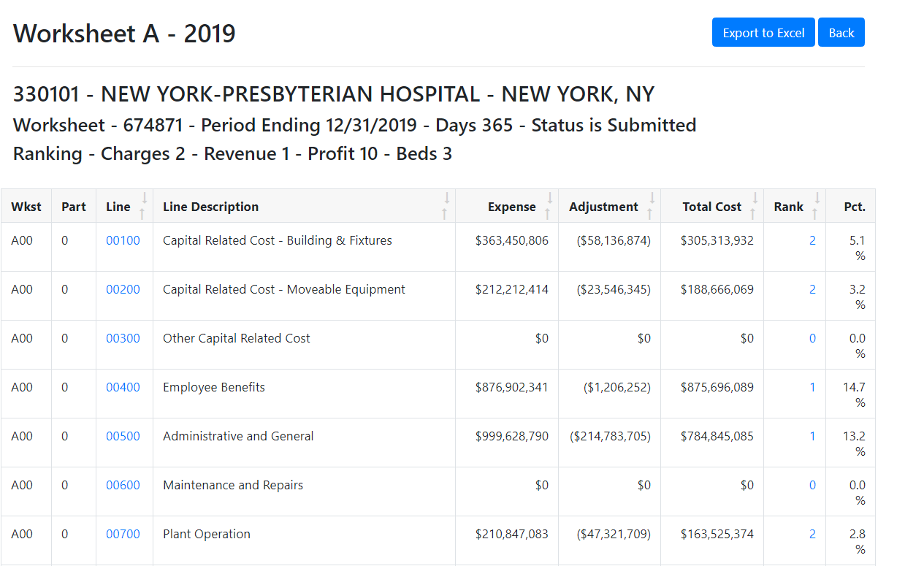Image resolution: width=924 pixels, height=566 pixels.
Task: Select adjustment value ($47,321,709)
Action: click(x=614, y=534)
